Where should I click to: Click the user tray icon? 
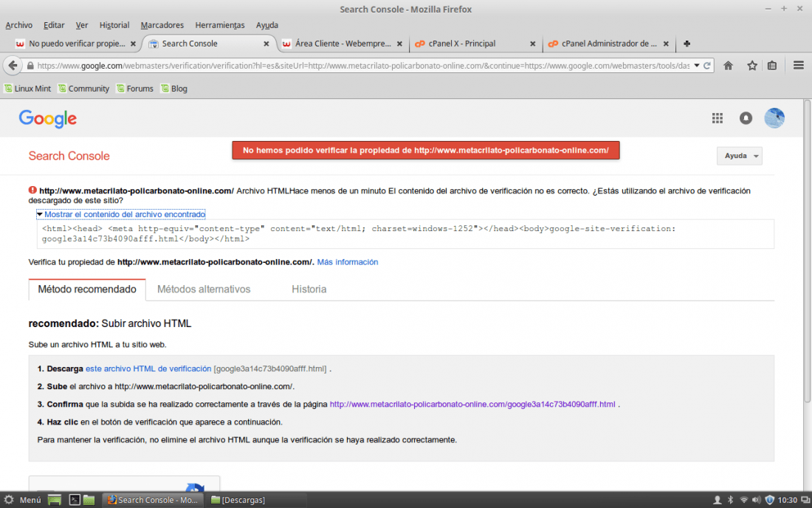(x=718, y=500)
